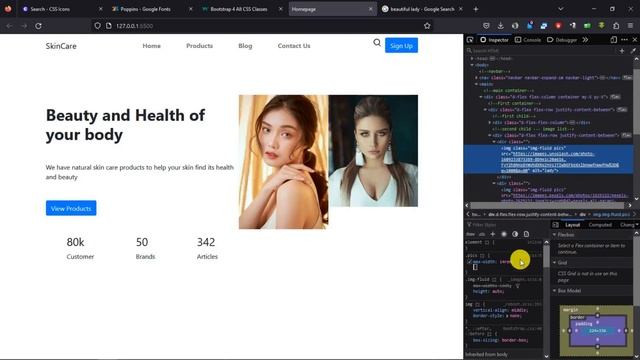Expand the head element node
The height and width of the screenshot is (360, 640).
472,58
